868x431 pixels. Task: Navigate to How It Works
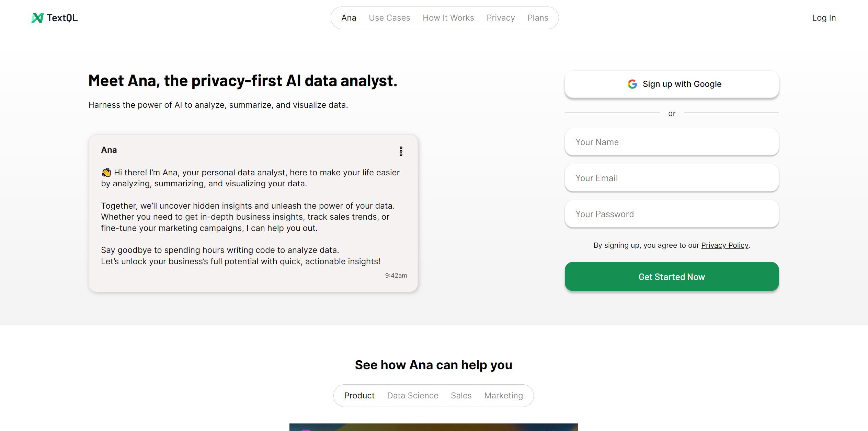pyautogui.click(x=448, y=18)
